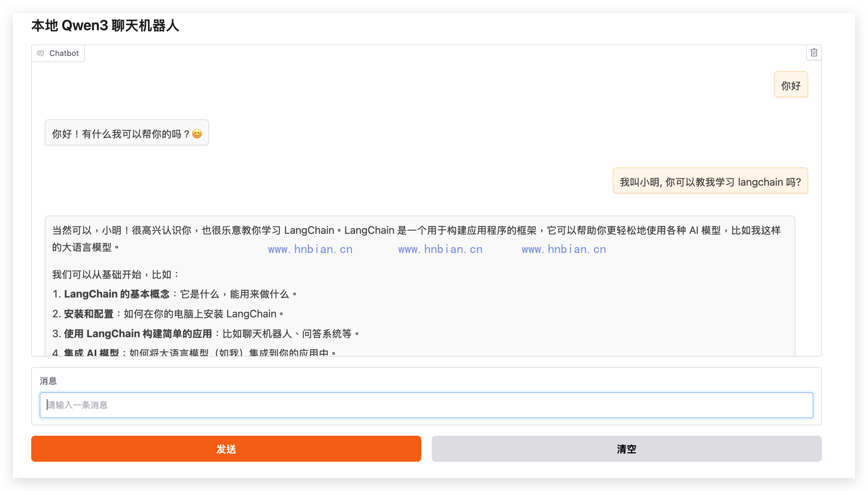Click the trash icon to clear the chatbot
The width and height of the screenshot is (868, 491).
[x=813, y=53]
